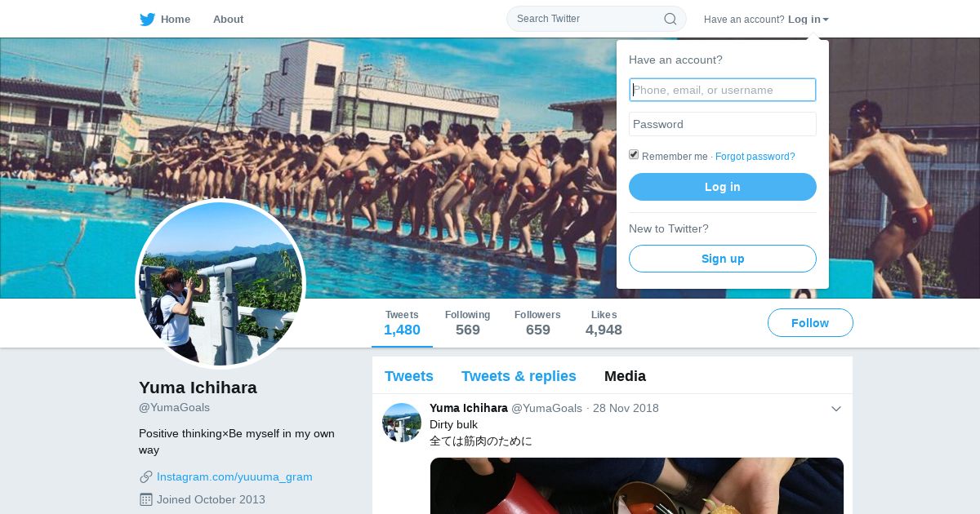Collapse the Log in dropdown caret
This screenshot has height=514, width=980.
click(826, 20)
